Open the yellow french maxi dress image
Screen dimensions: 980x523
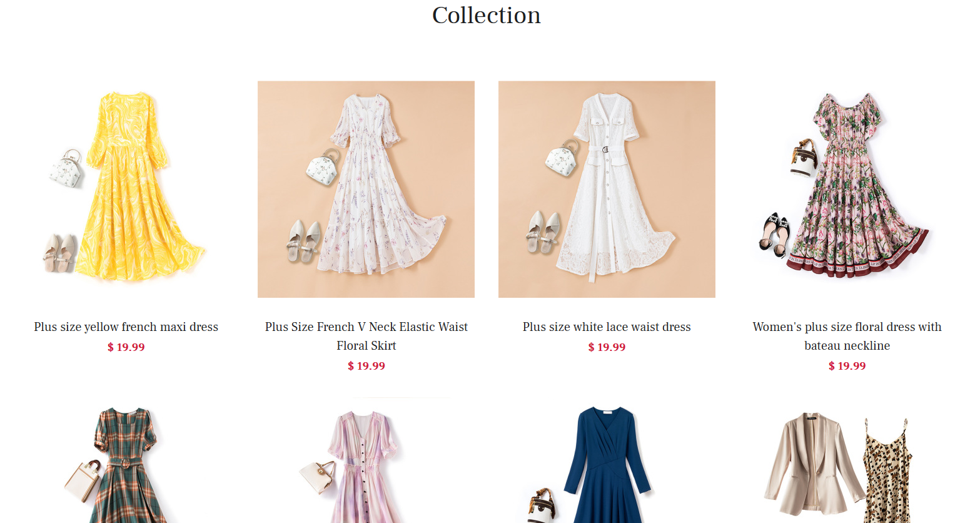[126, 189]
